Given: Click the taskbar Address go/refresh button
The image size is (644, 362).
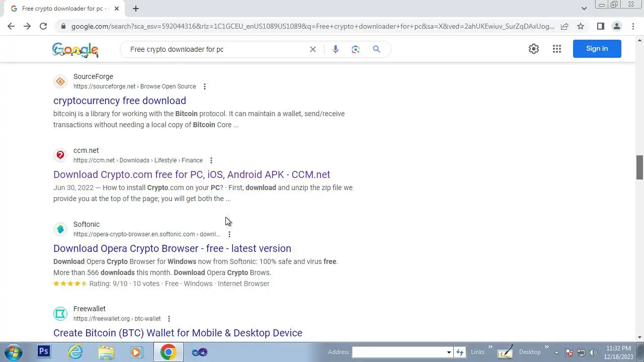Looking at the screenshot, I should click(460, 352).
